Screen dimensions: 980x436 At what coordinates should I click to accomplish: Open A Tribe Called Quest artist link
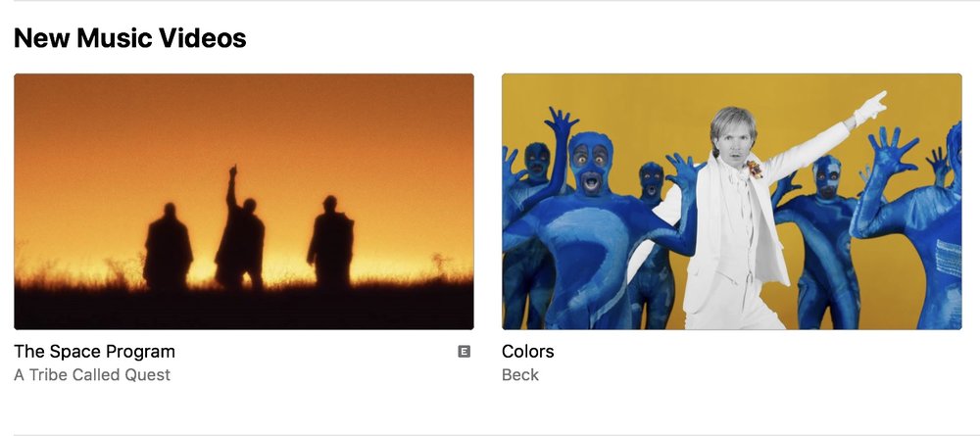[x=92, y=375]
